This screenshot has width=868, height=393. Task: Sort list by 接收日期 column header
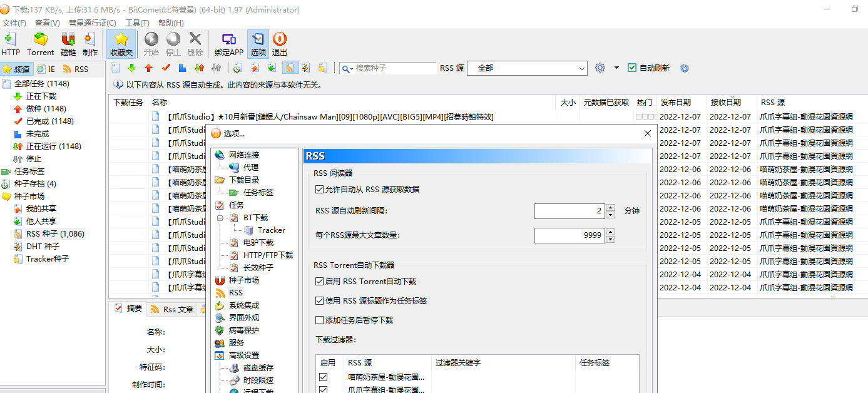point(732,103)
